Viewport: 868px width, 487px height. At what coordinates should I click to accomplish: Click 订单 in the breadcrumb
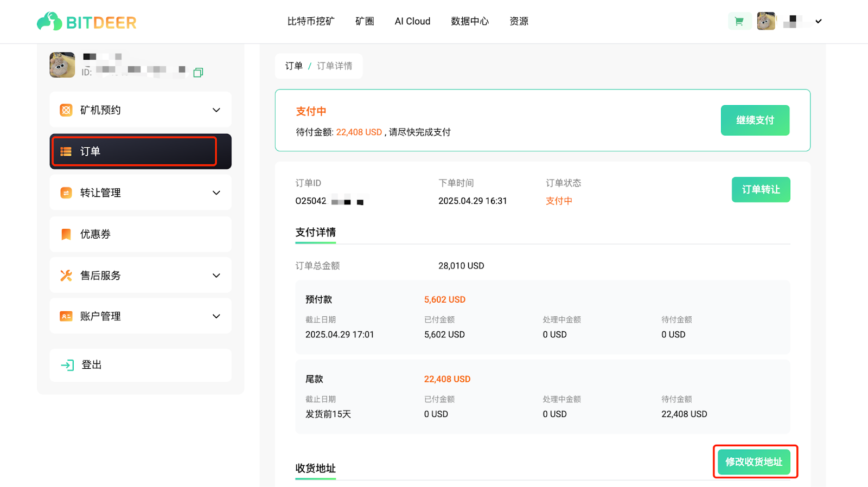point(293,66)
